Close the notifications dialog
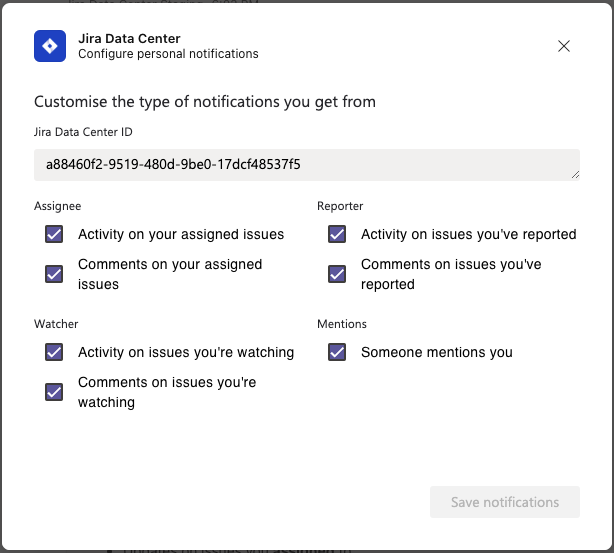Viewport: 614px width, 553px height. click(563, 46)
